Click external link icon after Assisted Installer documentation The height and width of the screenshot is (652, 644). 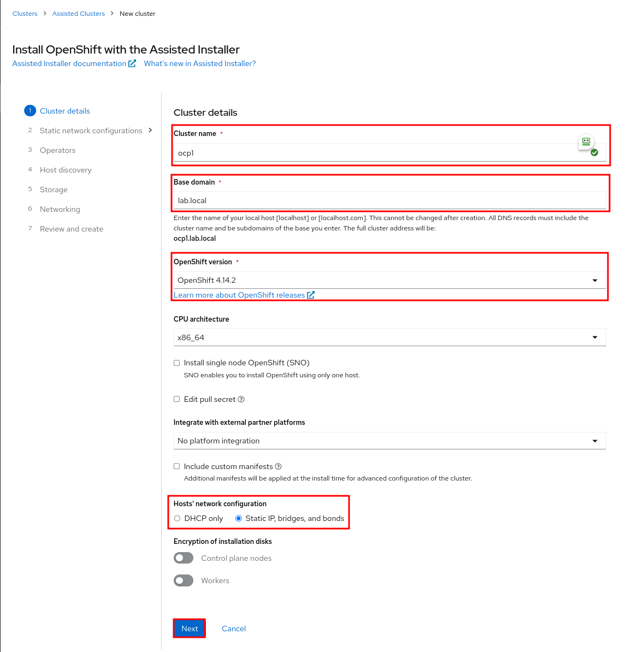click(132, 64)
